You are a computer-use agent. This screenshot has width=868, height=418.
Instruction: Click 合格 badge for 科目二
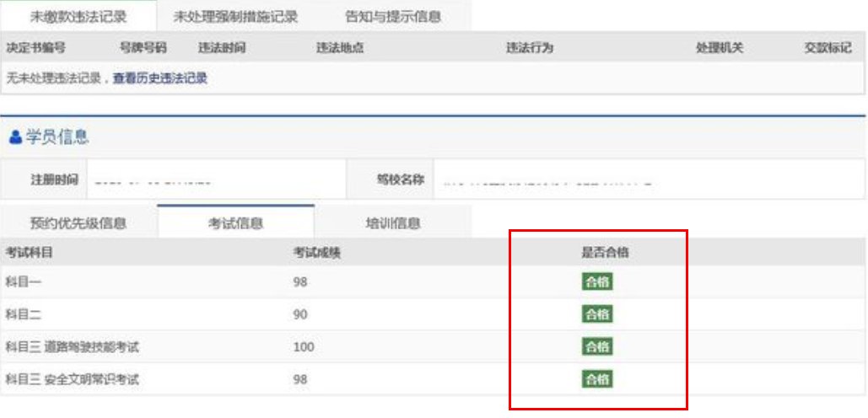click(x=597, y=314)
